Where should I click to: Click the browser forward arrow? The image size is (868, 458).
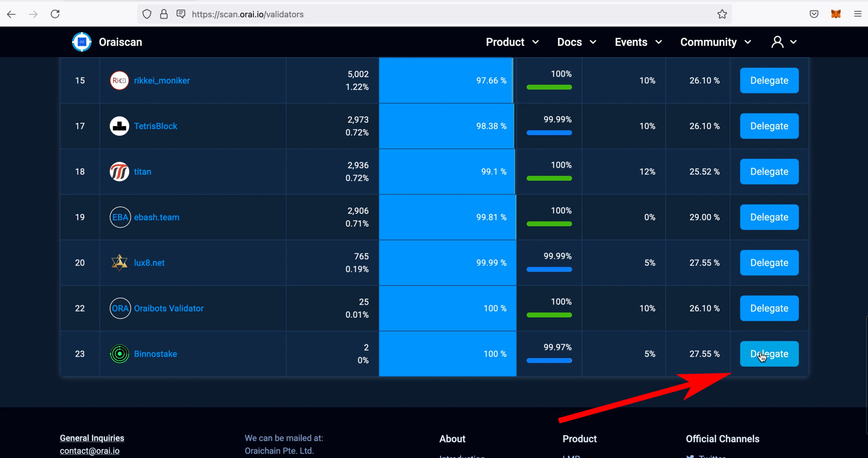(33, 14)
